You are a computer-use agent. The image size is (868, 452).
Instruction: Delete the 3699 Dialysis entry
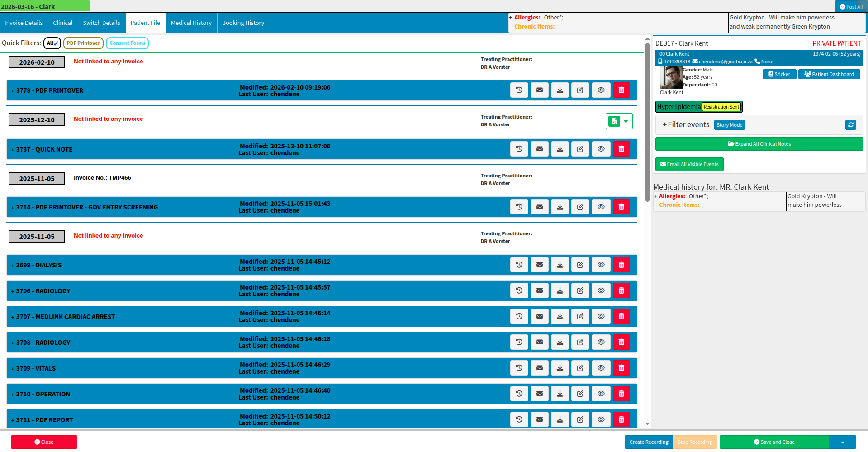(x=621, y=265)
